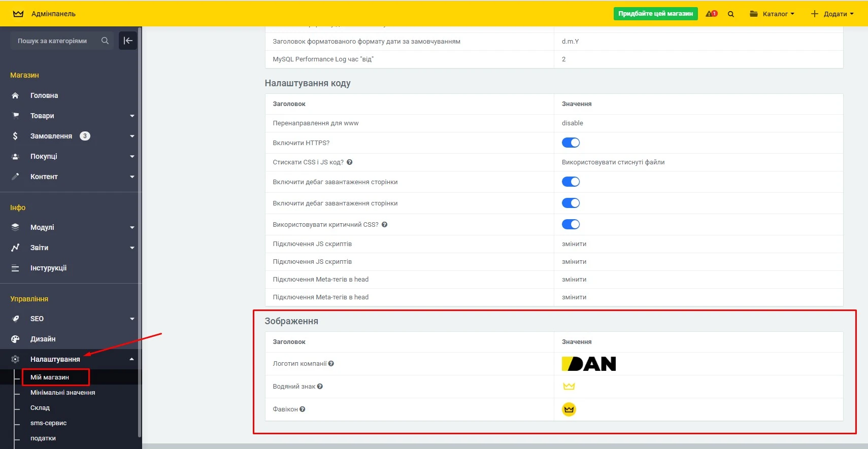Open the Дизайн menu item
Viewport: 868px width, 449px height.
pos(43,339)
